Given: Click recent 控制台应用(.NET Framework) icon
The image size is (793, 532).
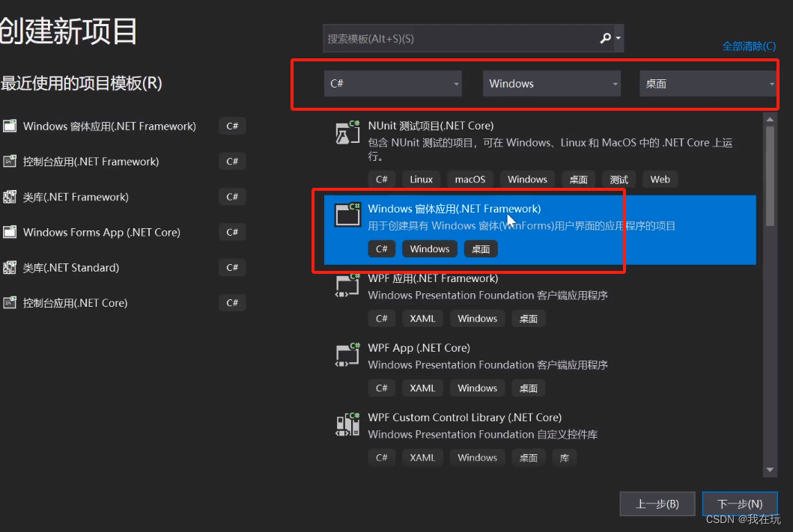Looking at the screenshot, I should (10, 161).
